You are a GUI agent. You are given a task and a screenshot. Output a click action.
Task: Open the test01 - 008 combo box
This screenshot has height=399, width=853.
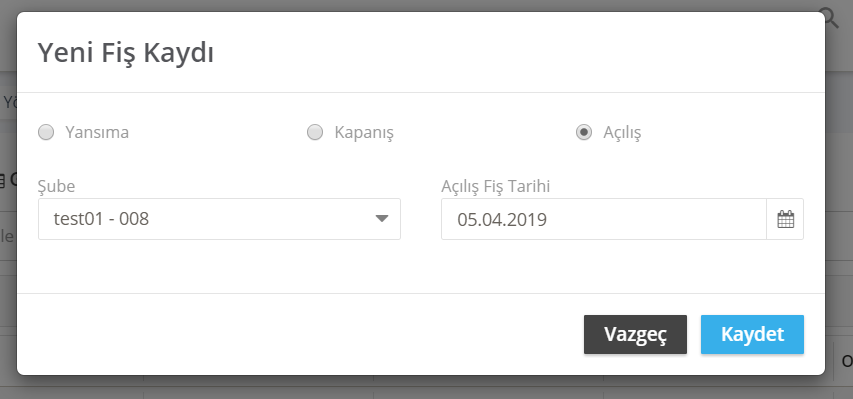click(219, 219)
